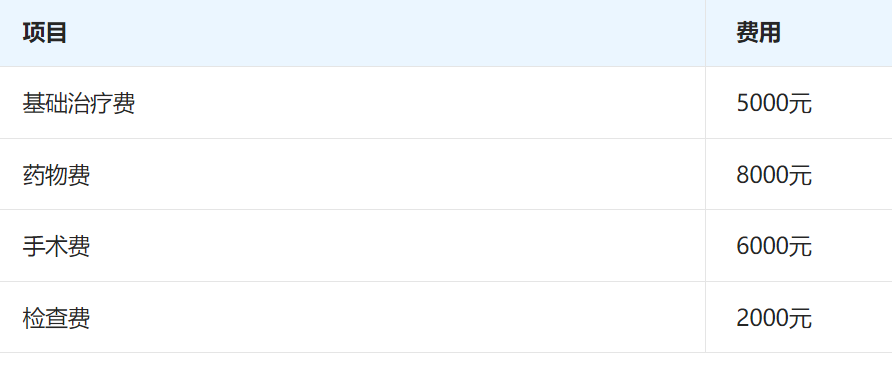The image size is (892, 372).
Task: Click the 6000元 cost value
Action: [774, 246]
